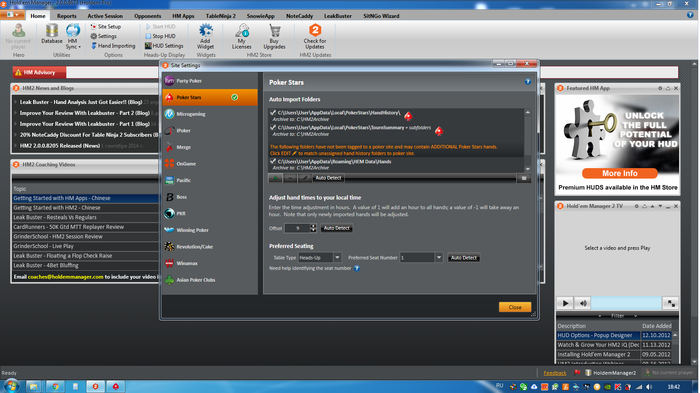
Task: Open Site Setup option
Action: (106, 26)
